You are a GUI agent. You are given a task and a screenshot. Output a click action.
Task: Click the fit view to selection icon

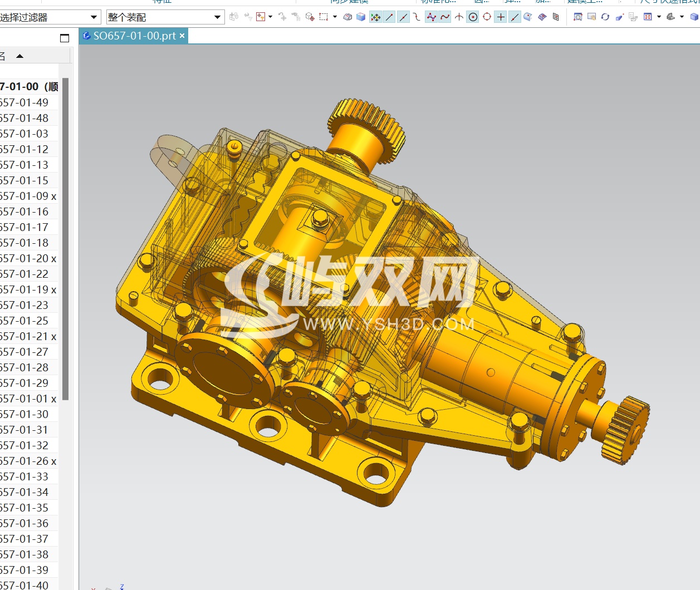coord(578,17)
